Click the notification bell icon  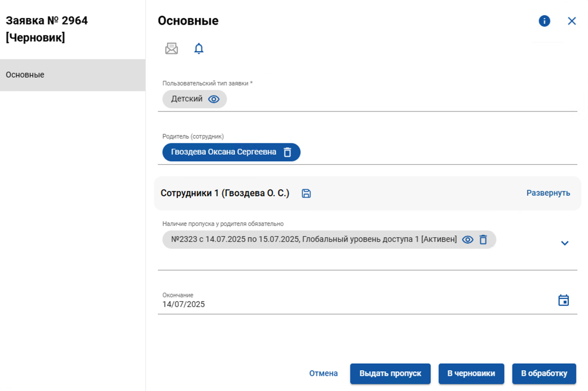(199, 48)
